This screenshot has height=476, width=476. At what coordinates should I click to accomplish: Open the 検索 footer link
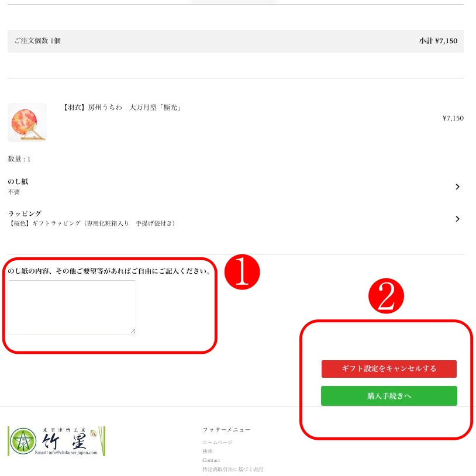coord(208,451)
